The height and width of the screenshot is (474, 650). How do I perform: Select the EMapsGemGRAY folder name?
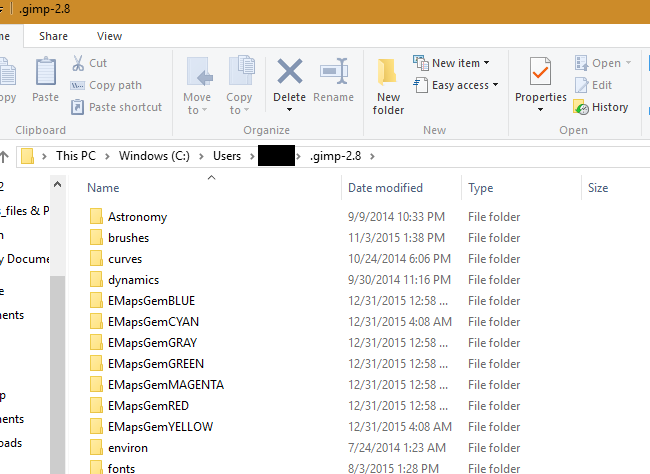153,343
